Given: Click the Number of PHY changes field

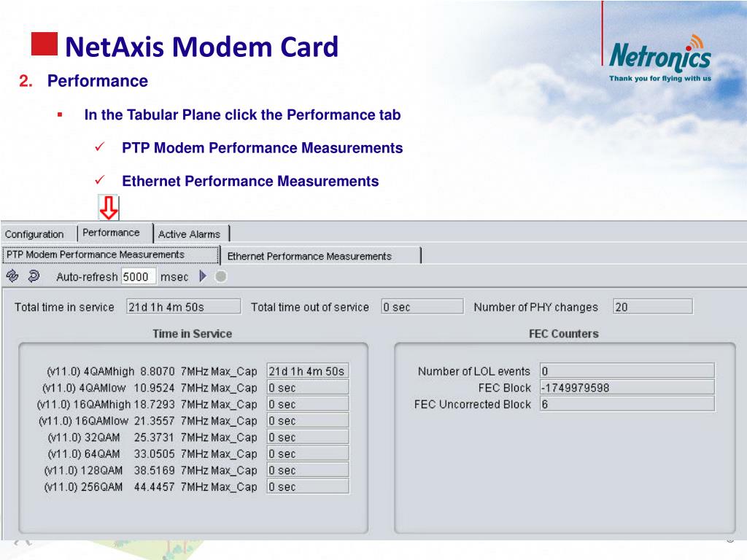Looking at the screenshot, I should pos(653,307).
